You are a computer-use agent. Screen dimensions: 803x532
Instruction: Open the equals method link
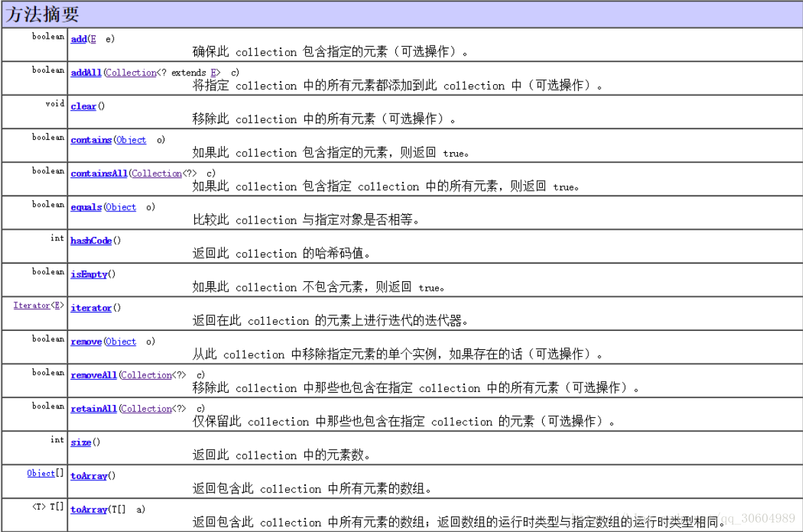coord(86,207)
